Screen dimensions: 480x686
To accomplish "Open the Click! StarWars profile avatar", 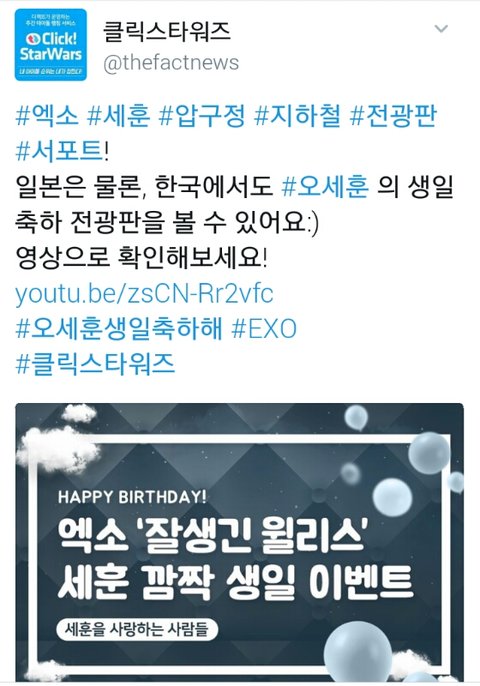I will tap(51, 45).
